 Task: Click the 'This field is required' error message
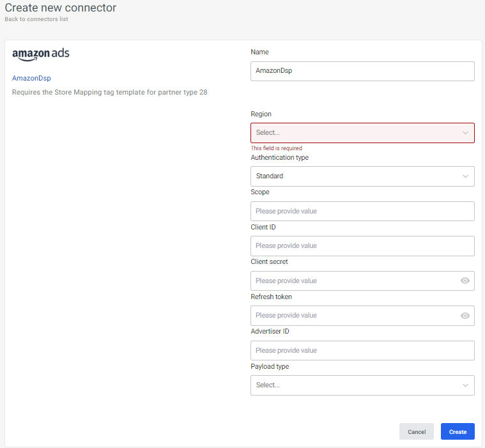[x=276, y=148]
